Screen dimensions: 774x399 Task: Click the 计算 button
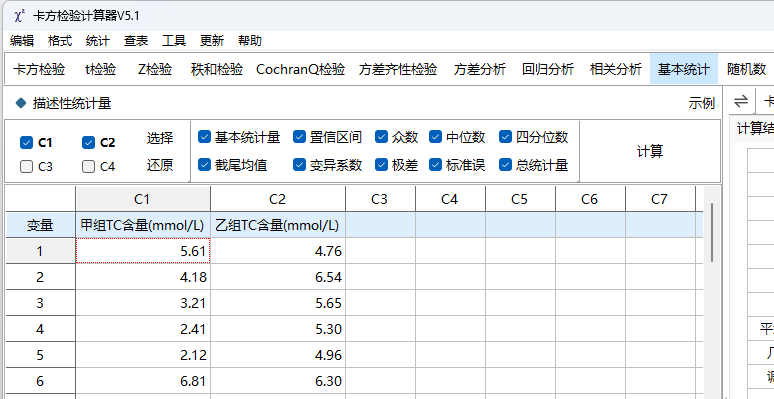(x=650, y=152)
